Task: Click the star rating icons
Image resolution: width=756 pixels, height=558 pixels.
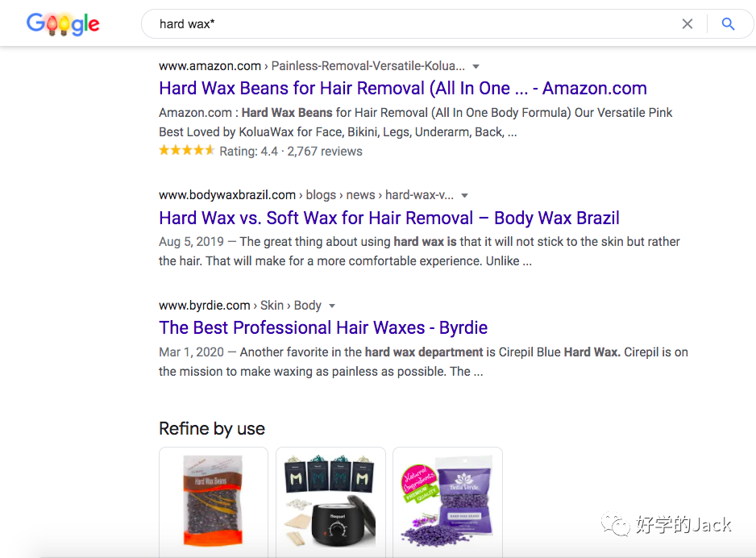Action: [186, 151]
